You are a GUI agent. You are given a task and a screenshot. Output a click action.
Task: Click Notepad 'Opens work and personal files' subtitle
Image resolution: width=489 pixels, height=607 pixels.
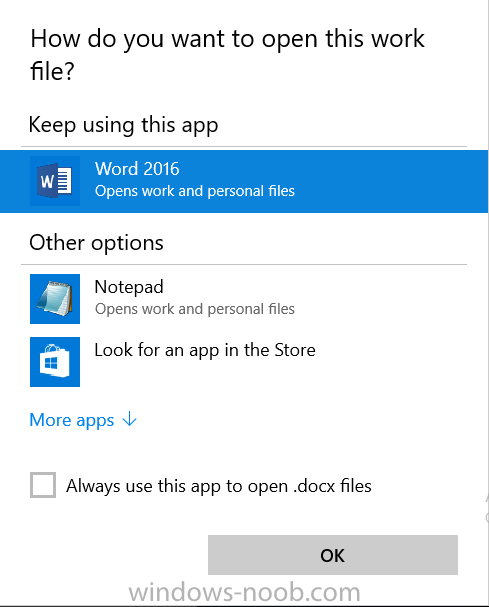coord(195,309)
